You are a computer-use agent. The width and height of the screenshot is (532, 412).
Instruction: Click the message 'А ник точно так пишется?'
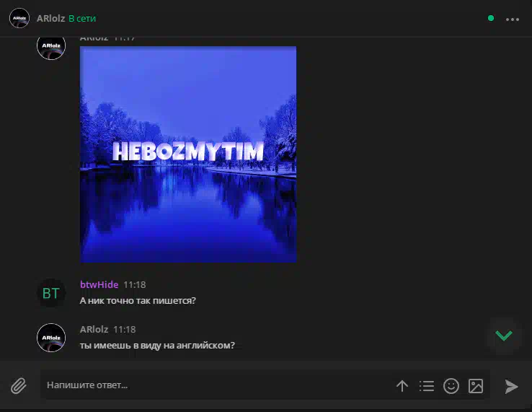coord(138,301)
